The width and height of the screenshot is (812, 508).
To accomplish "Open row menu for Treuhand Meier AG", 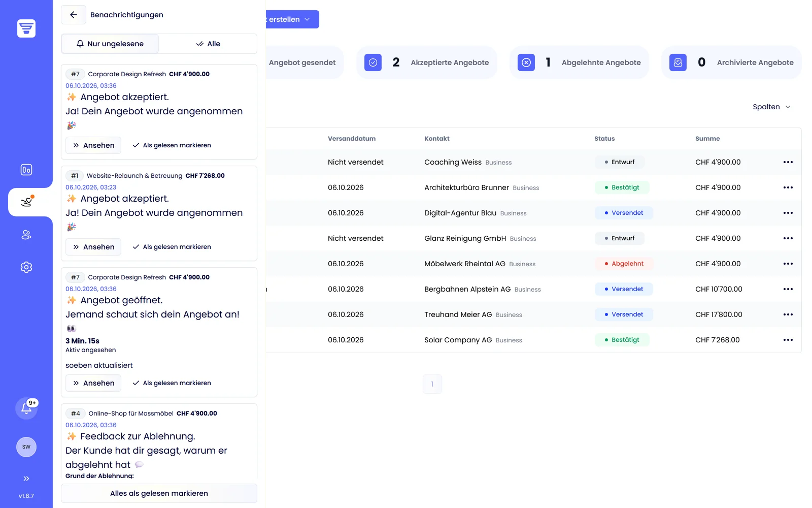I will (x=788, y=314).
